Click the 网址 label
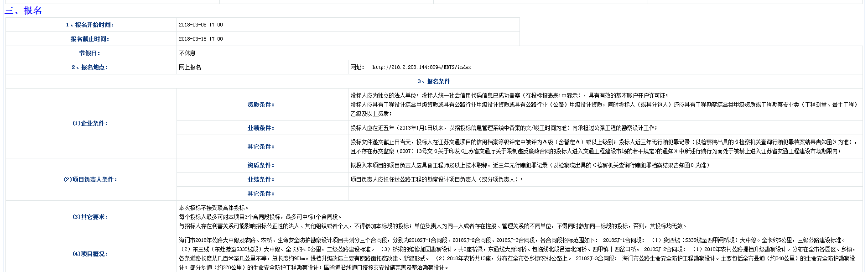This screenshot has width=868, height=272. pos(357,67)
